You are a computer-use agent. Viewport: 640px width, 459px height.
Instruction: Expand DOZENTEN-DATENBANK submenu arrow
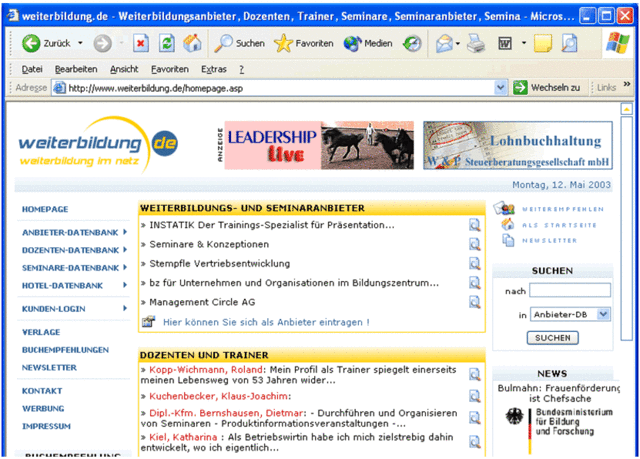(x=125, y=249)
